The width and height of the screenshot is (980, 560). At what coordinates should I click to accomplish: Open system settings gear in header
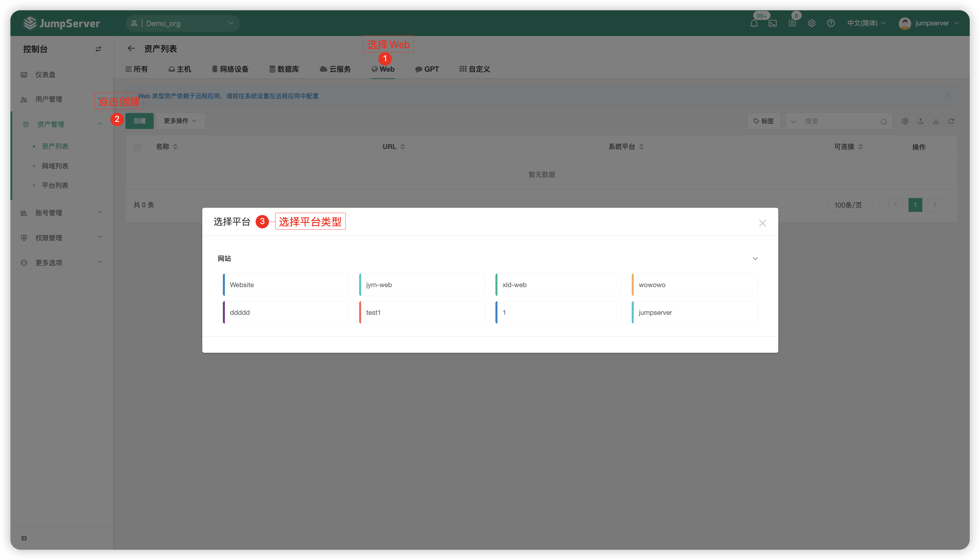pos(811,23)
